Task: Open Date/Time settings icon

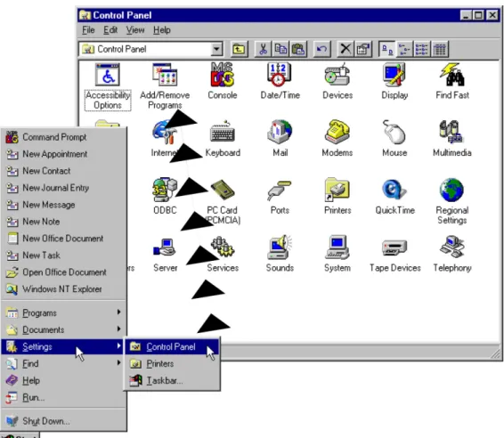Action: (280, 81)
